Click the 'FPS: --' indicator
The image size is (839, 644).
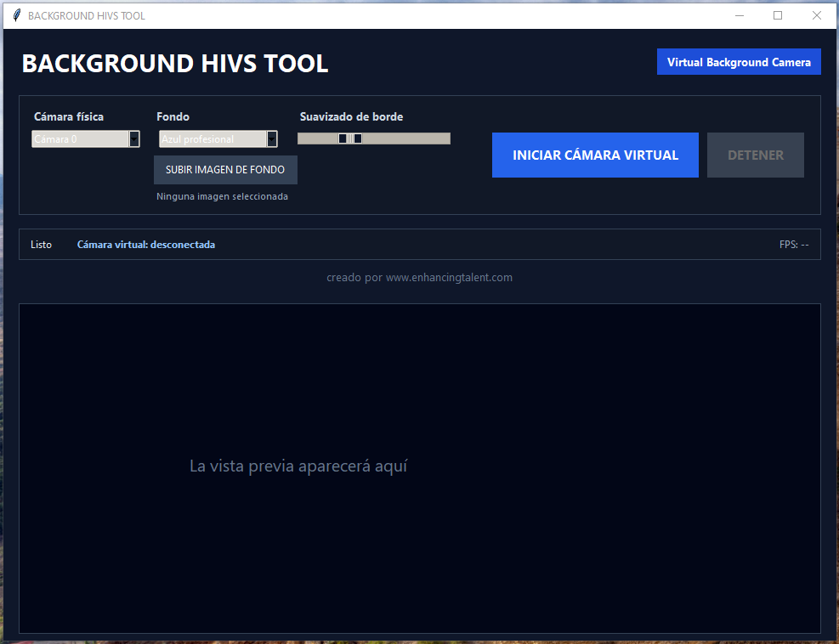coord(794,245)
